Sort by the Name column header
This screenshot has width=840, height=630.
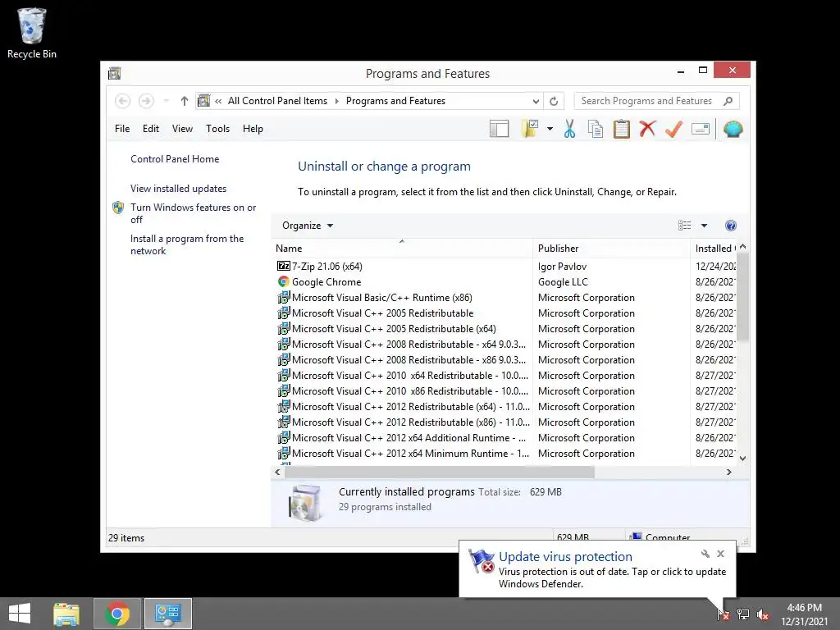402,248
